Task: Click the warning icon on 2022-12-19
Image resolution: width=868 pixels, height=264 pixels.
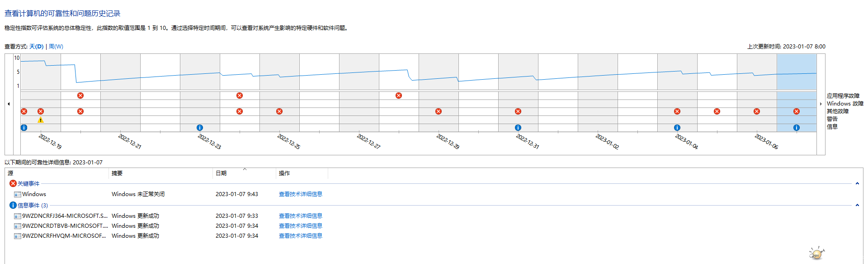Action: [41, 120]
